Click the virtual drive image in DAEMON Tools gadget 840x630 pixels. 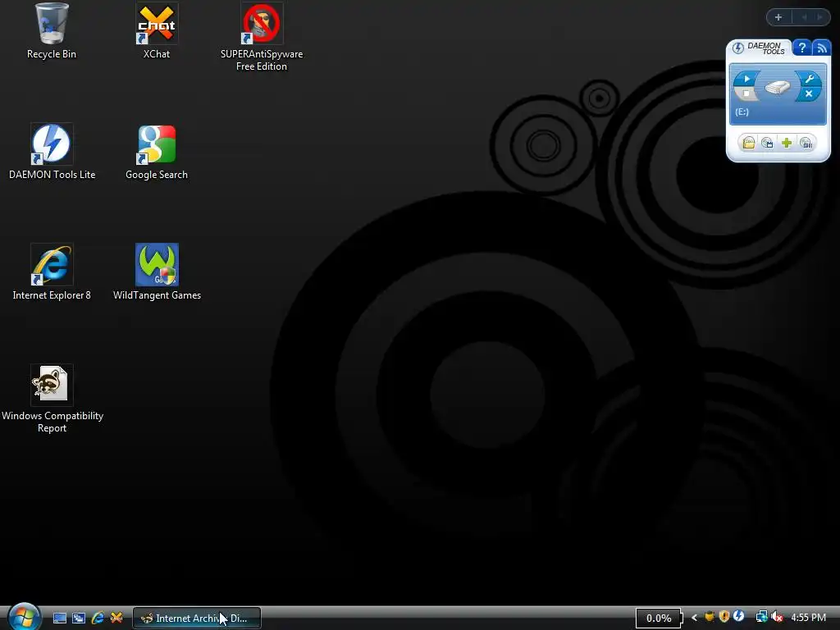click(x=778, y=87)
